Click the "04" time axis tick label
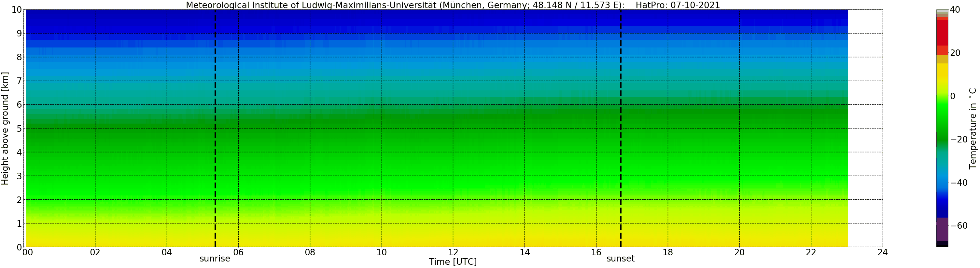The width and height of the screenshot is (980, 268). tap(167, 252)
